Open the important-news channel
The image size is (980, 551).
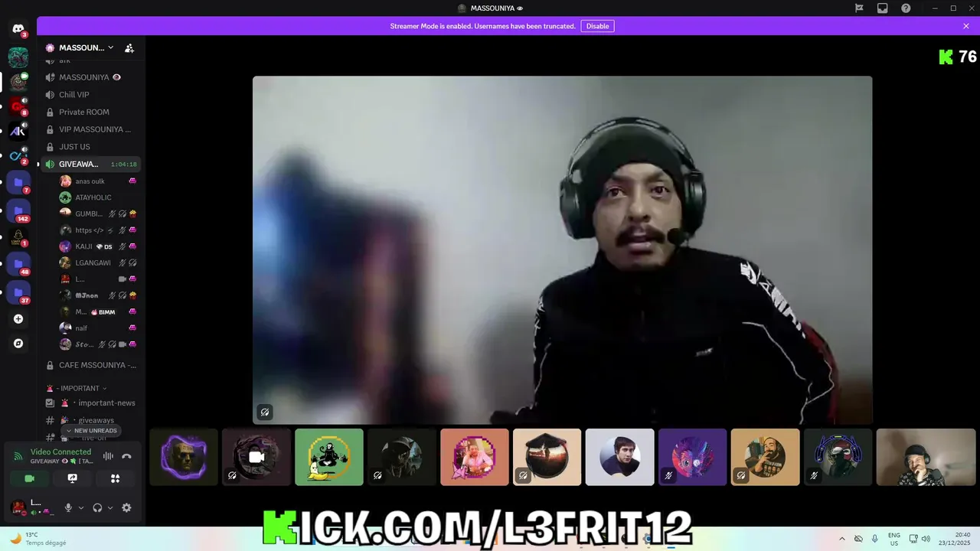click(x=92, y=403)
